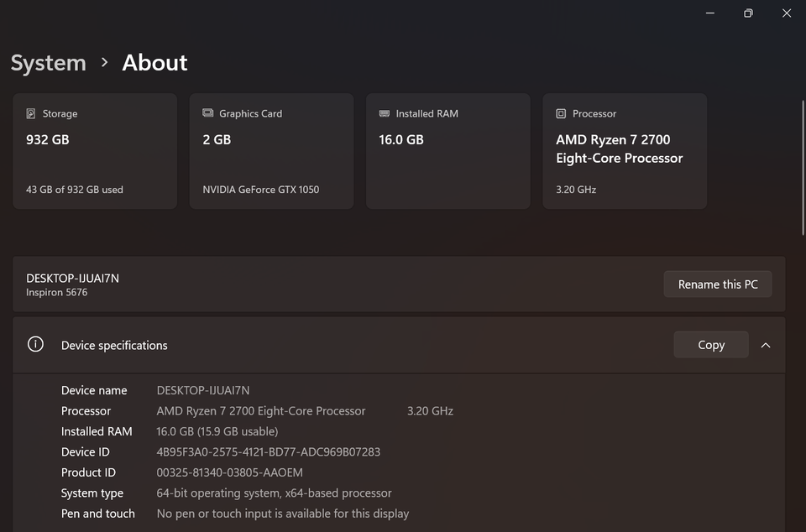
Task: Copy the device specifications
Action: pos(710,345)
